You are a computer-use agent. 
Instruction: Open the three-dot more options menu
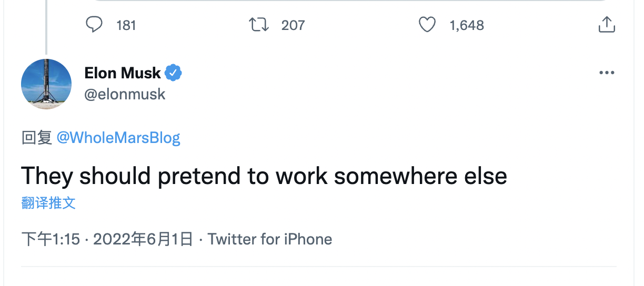click(607, 73)
